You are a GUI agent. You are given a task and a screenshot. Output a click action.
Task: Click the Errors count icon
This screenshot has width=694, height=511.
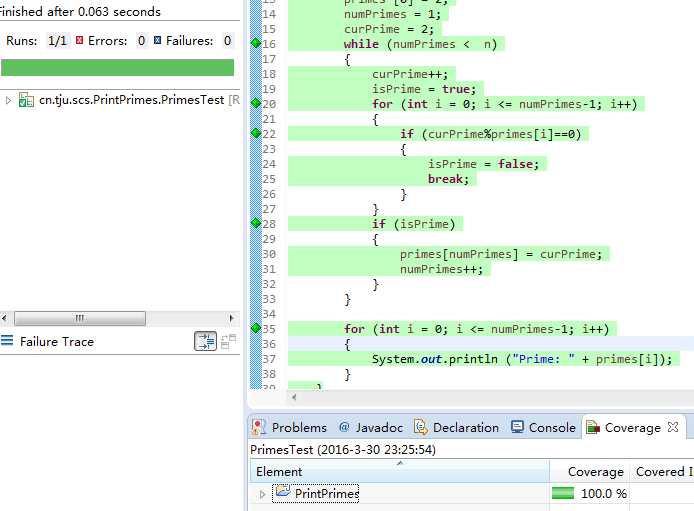[x=80, y=41]
